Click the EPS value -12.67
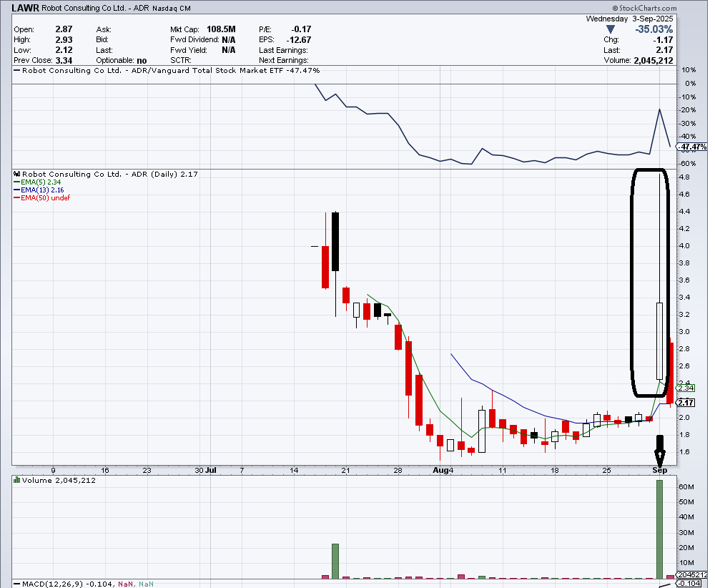The image size is (715, 588). click(x=299, y=39)
